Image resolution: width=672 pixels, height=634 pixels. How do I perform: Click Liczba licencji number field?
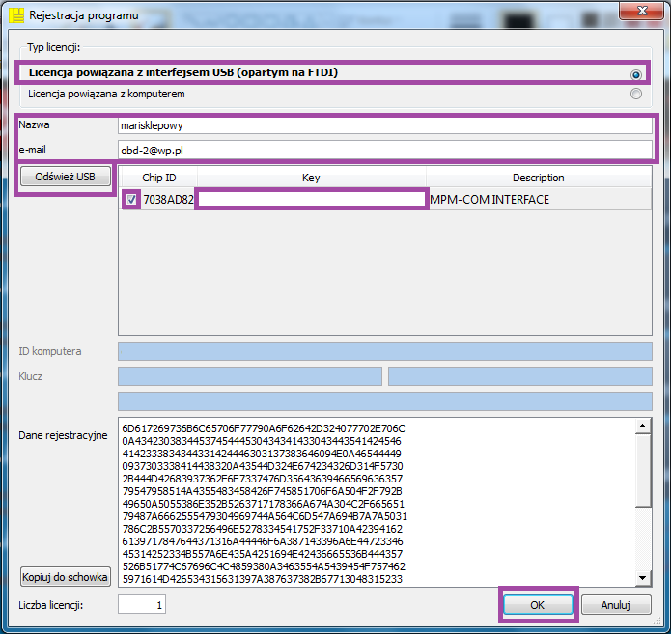(x=142, y=604)
